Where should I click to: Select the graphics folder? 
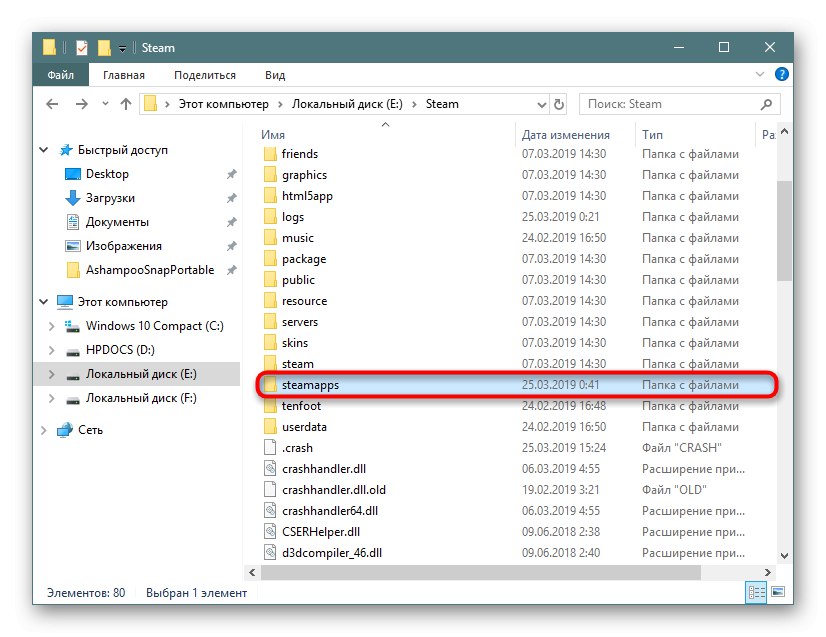[x=304, y=175]
